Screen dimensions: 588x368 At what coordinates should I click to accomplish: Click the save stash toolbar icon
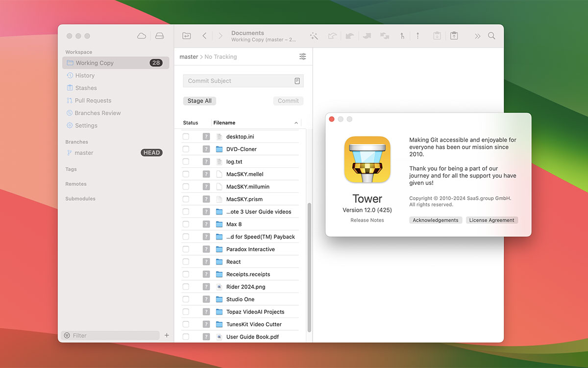coord(437,36)
